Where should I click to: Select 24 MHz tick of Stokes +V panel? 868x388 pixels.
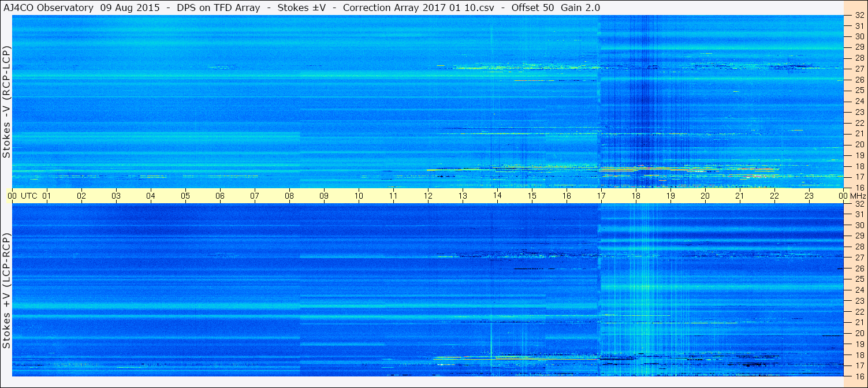859,290
